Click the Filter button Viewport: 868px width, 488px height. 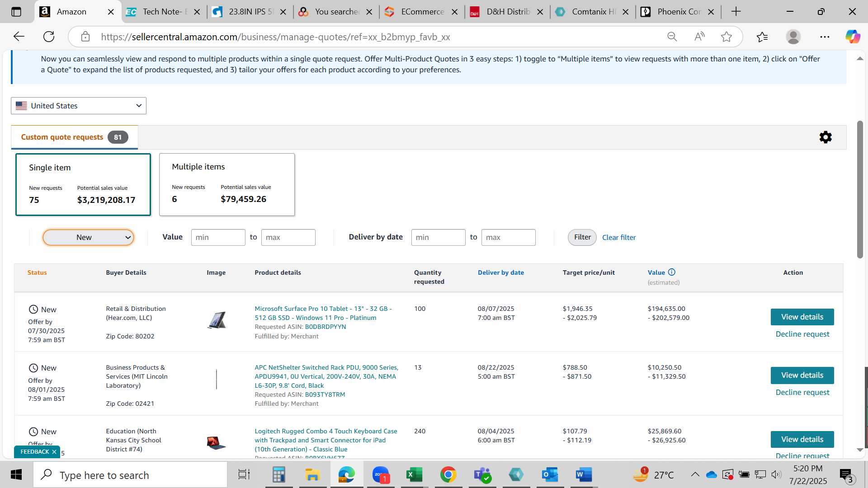(582, 237)
